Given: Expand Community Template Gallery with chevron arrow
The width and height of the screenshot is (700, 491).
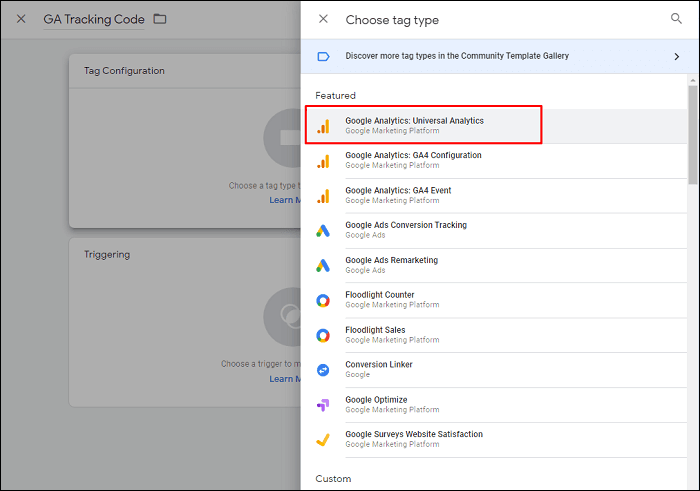Looking at the screenshot, I should click(677, 56).
